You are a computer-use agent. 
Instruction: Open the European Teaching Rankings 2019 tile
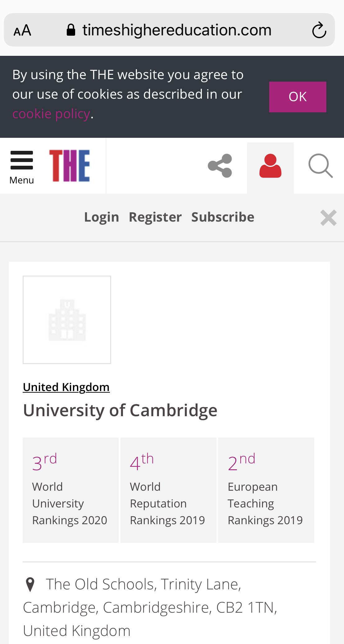pyautogui.click(x=266, y=490)
